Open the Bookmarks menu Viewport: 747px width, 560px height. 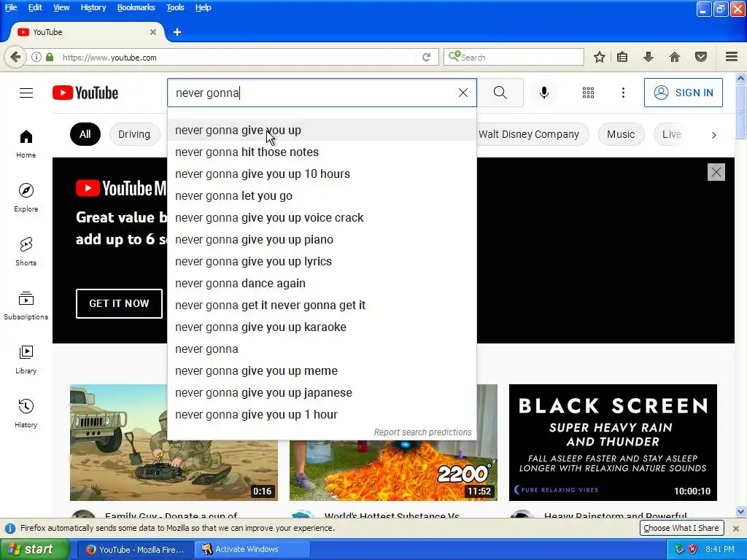[136, 7]
